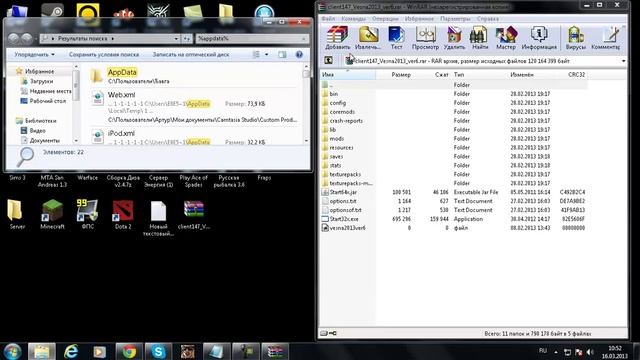Select options.txt in WinRAR list
The width and height of the screenshot is (640, 360).
pos(343,201)
